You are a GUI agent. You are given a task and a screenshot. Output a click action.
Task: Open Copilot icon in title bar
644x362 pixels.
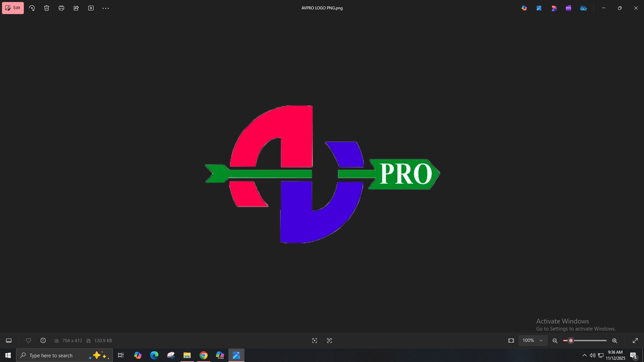click(524, 8)
